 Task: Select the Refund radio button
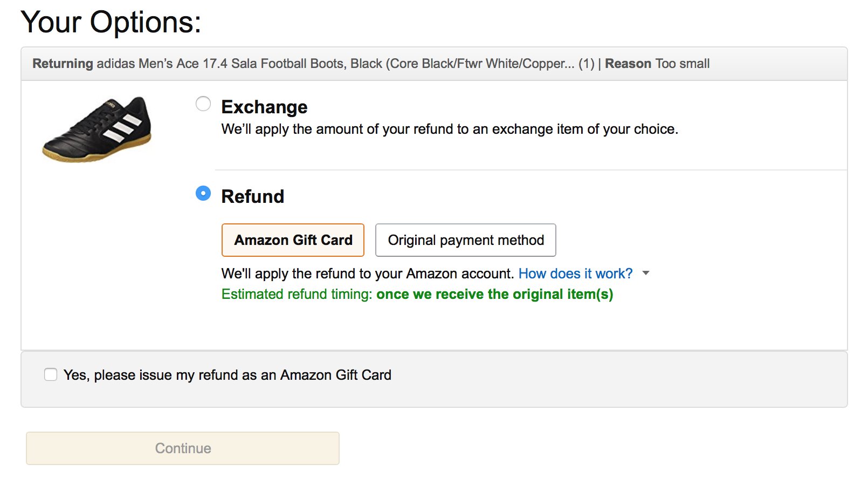pyautogui.click(x=203, y=193)
